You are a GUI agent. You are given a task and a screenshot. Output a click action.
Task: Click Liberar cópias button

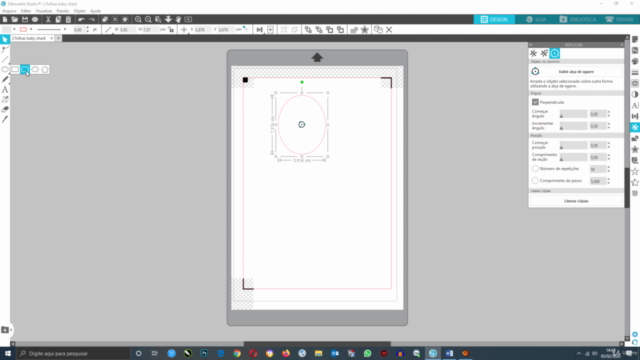click(x=576, y=201)
